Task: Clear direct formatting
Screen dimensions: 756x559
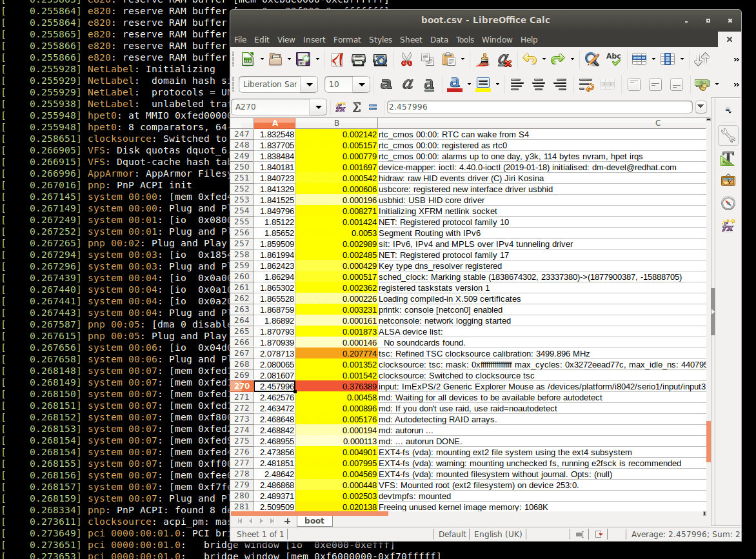Action: click(x=504, y=59)
